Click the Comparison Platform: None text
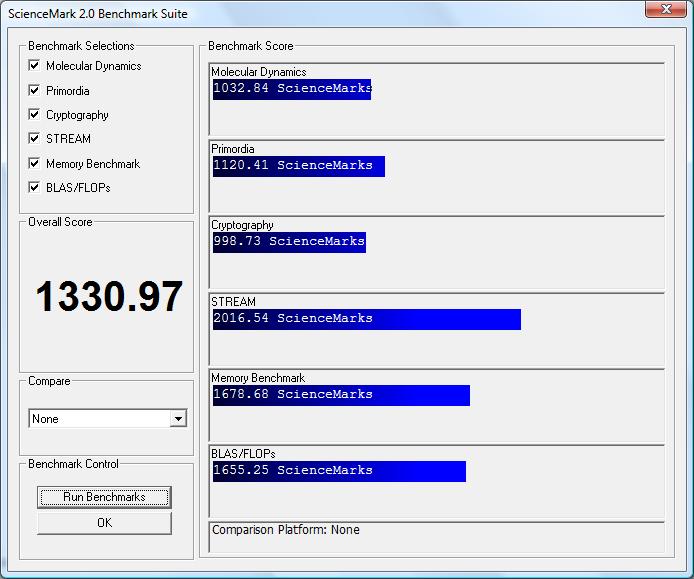The width and height of the screenshot is (694, 579). click(x=285, y=530)
